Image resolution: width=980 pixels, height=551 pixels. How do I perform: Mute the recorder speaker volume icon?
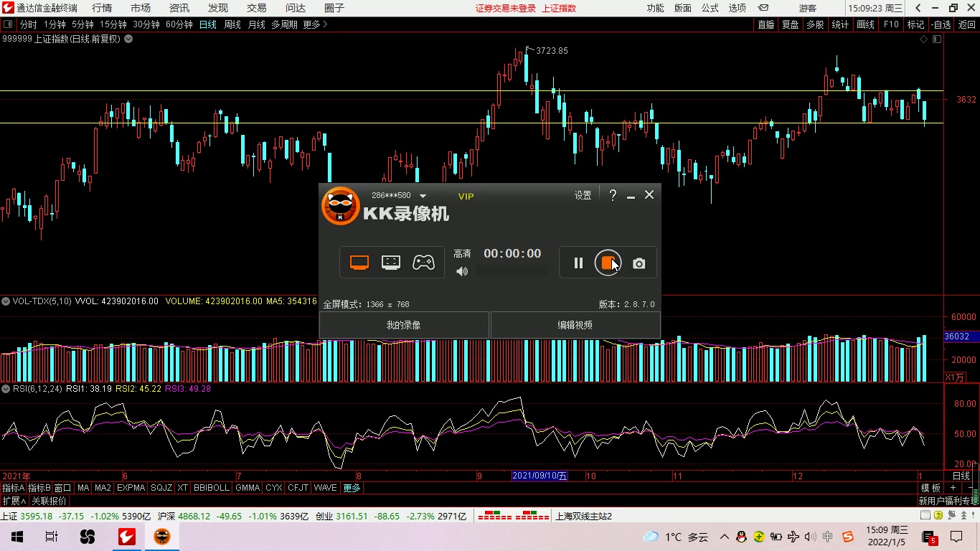click(462, 271)
